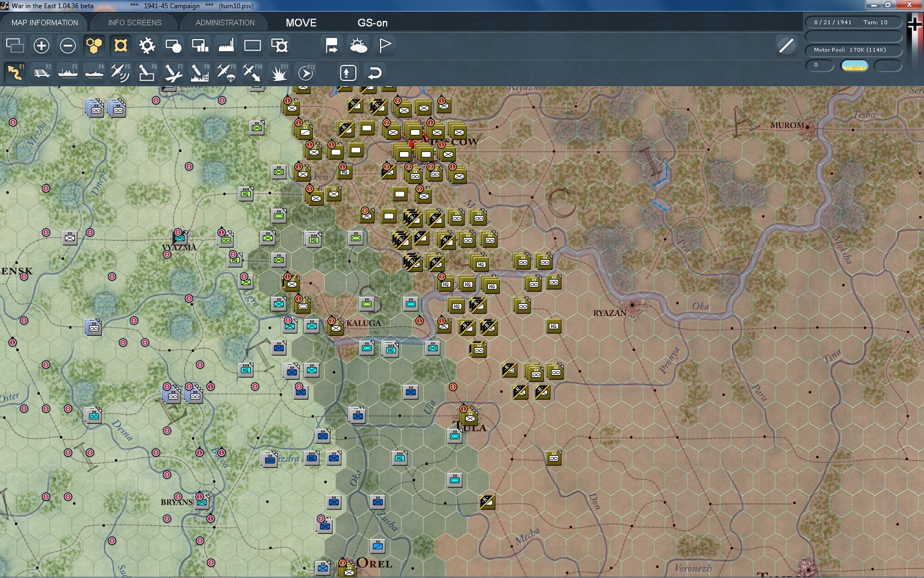Select F2 rail mode

click(x=42, y=73)
